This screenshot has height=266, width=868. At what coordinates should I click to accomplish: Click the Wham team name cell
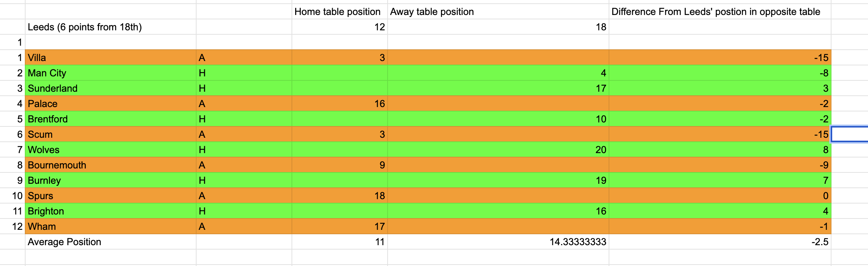[110, 227]
